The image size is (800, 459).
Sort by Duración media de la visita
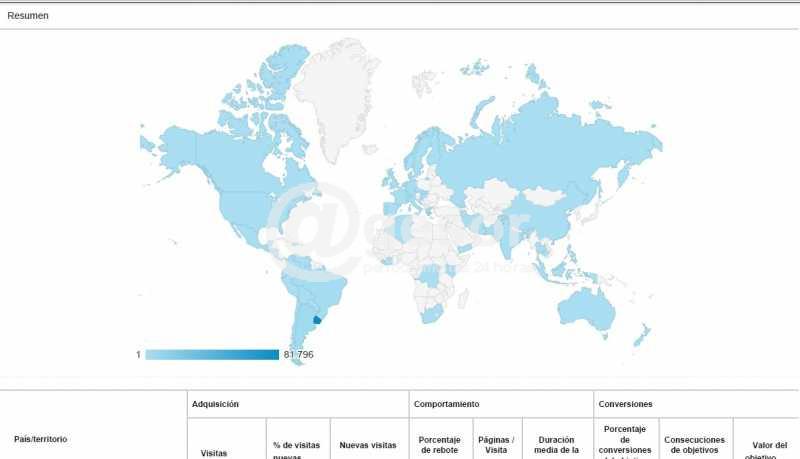pyautogui.click(x=557, y=444)
